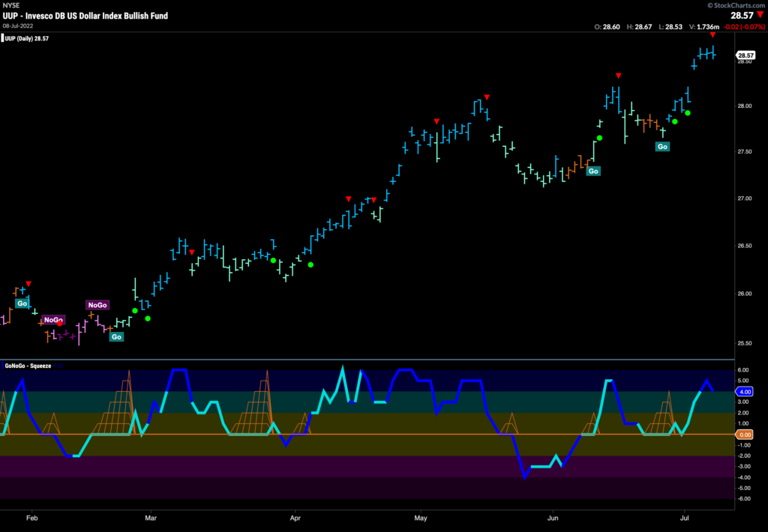Click the red triangle above the latest July bar
768x532 pixels.
coord(713,34)
